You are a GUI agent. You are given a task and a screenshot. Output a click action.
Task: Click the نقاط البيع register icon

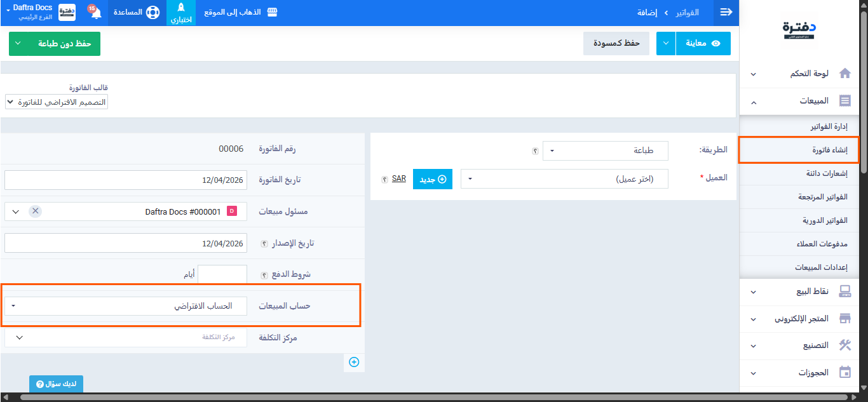tap(844, 291)
